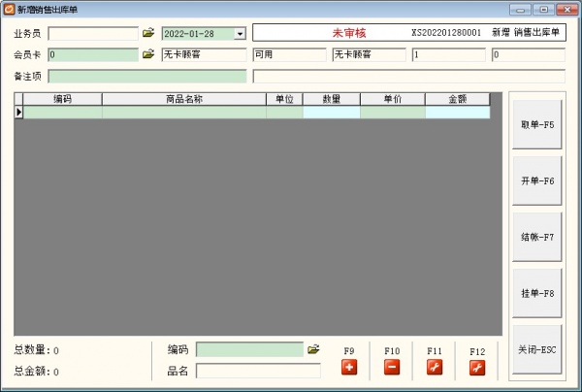Click the 可用 status field
582x392 pixels.
point(289,55)
